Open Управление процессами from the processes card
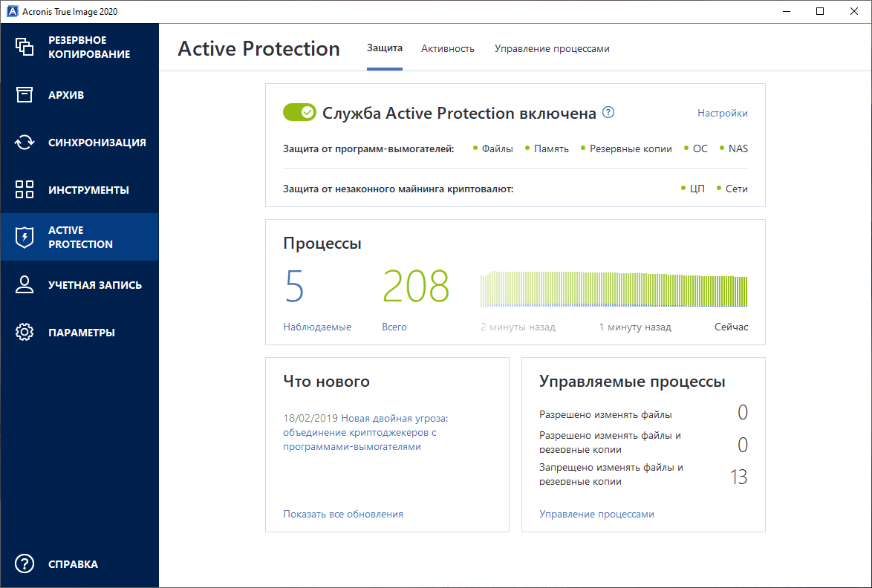This screenshot has height=588, width=872. (596, 513)
